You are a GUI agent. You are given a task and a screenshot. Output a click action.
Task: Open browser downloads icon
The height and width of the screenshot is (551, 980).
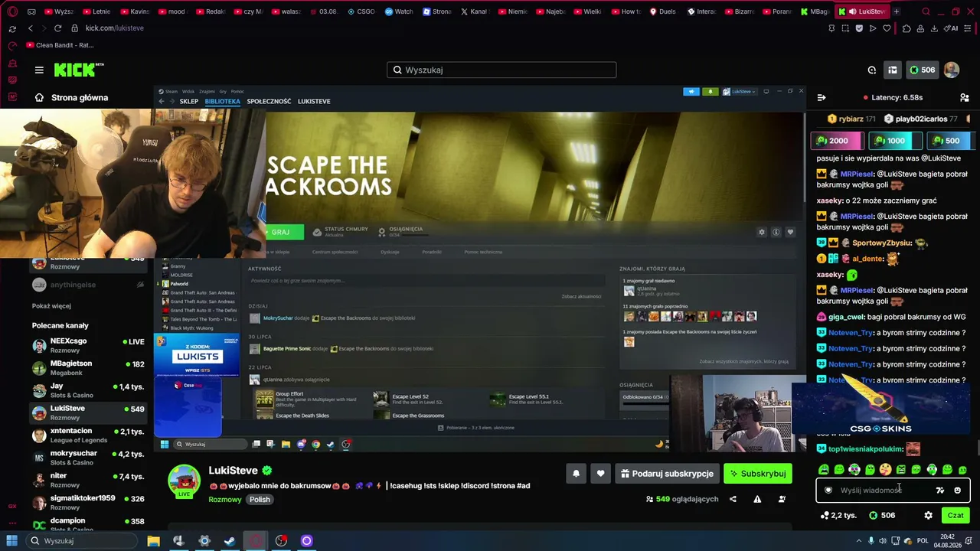click(934, 28)
